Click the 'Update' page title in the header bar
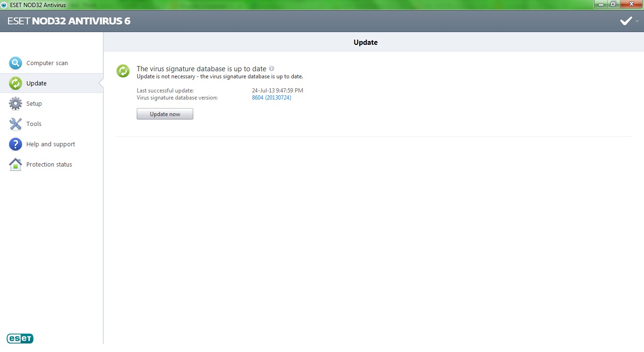644x352 pixels. pos(365,42)
